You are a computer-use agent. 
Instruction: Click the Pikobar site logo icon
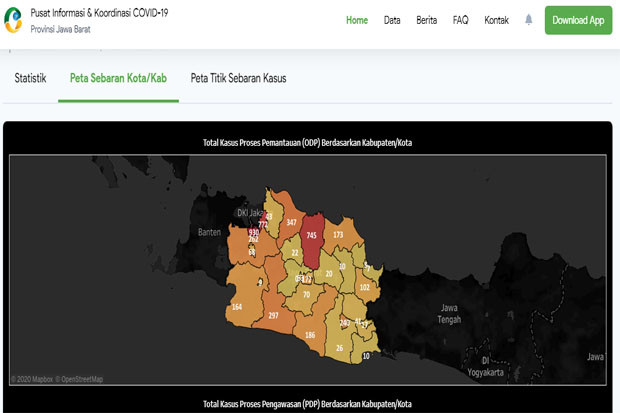click(x=13, y=20)
